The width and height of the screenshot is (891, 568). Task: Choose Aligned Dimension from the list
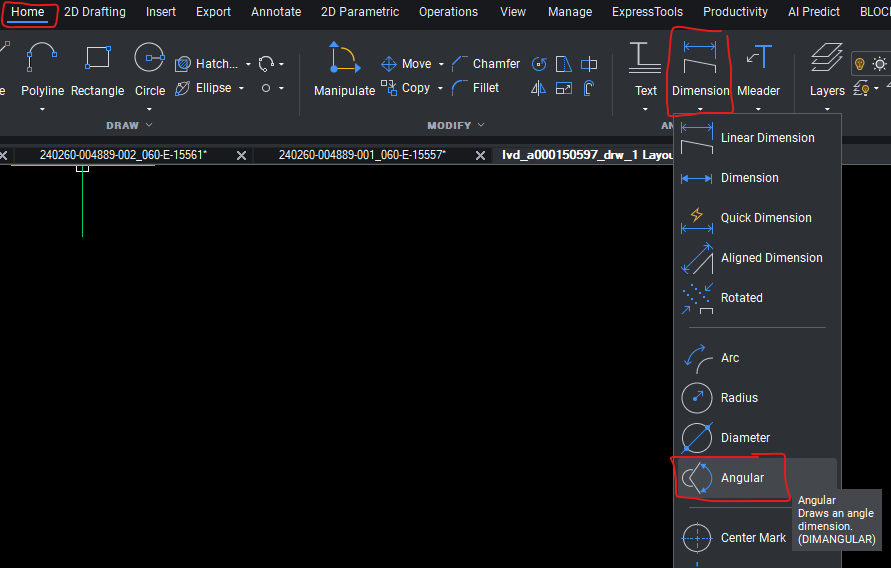pyautogui.click(x=756, y=258)
